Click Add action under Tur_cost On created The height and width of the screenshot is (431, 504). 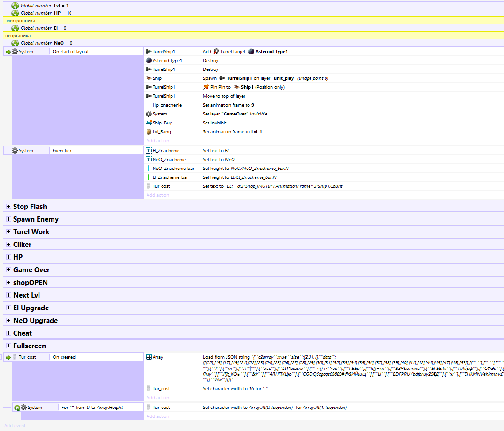(x=158, y=398)
